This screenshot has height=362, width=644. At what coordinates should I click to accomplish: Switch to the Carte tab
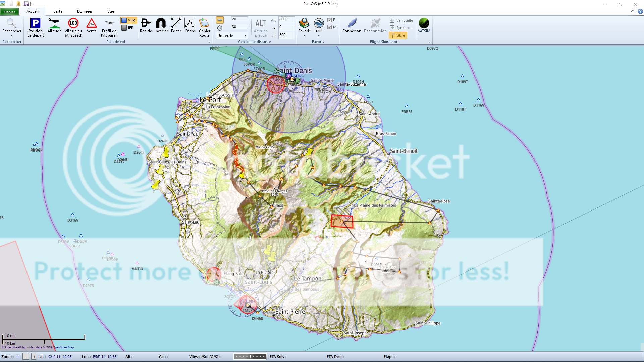click(x=58, y=11)
